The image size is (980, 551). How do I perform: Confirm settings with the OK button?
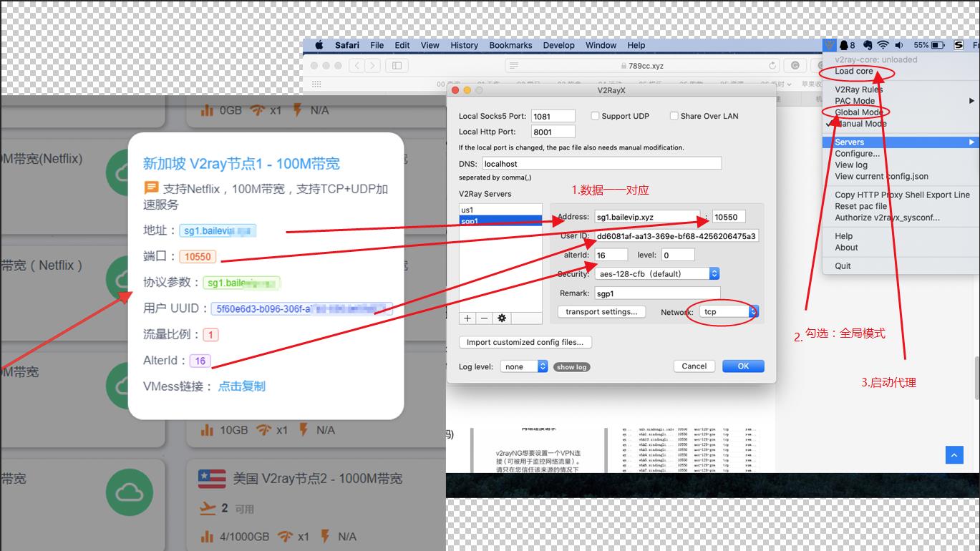[743, 366]
